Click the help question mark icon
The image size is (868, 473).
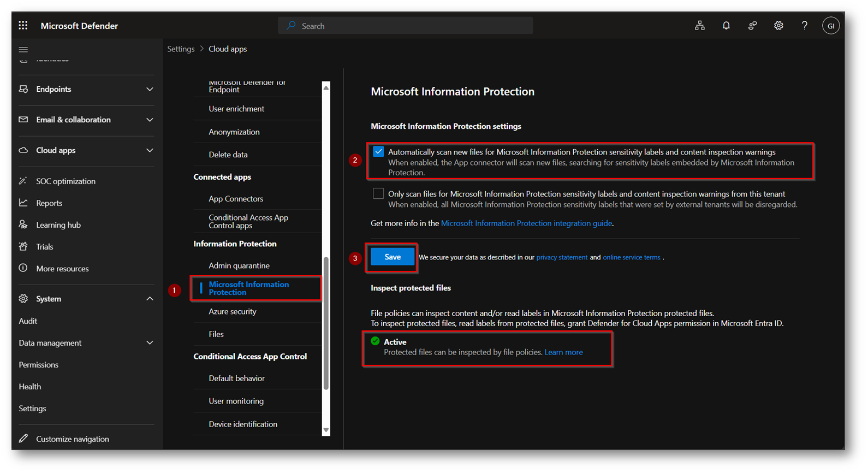(x=804, y=26)
